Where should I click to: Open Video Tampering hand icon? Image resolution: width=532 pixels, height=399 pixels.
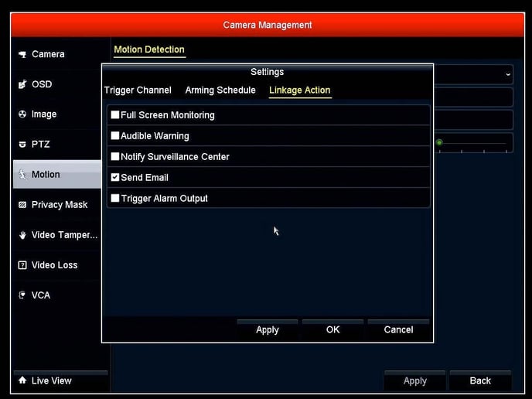22,235
